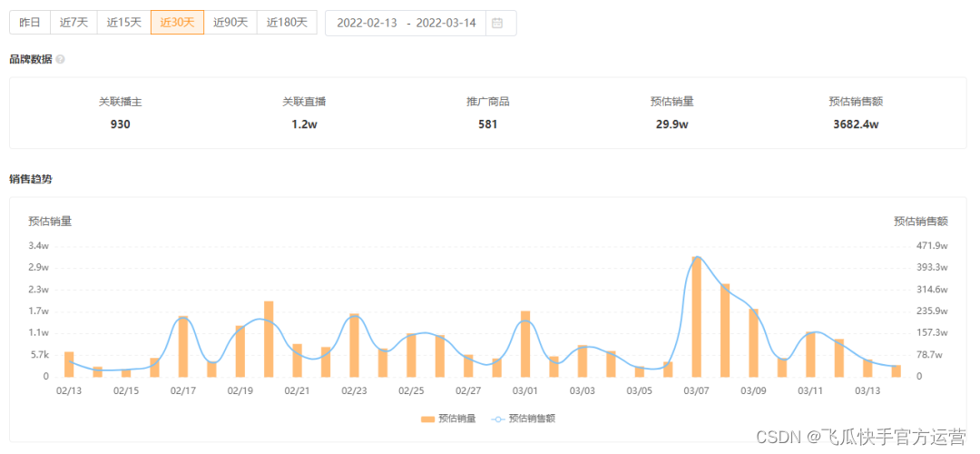Click the 销售趋势 section heading
Image resolution: width=980 pixels, height=454 pixels.
[31, 179]
